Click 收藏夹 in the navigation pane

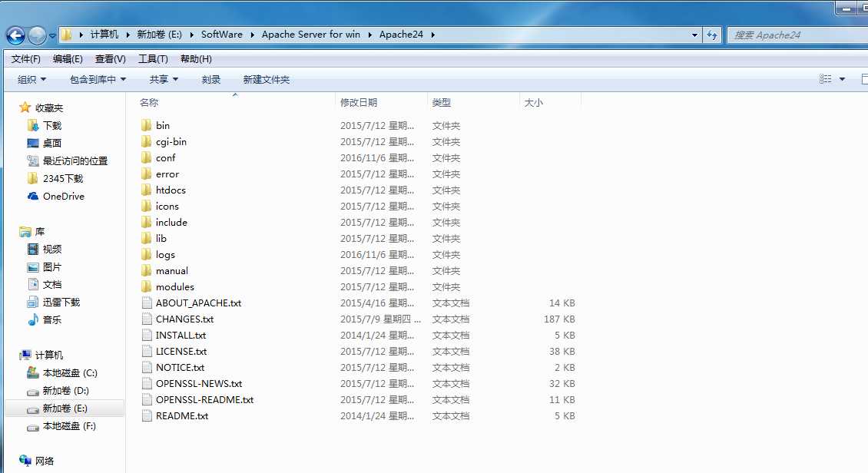[48, 107]
